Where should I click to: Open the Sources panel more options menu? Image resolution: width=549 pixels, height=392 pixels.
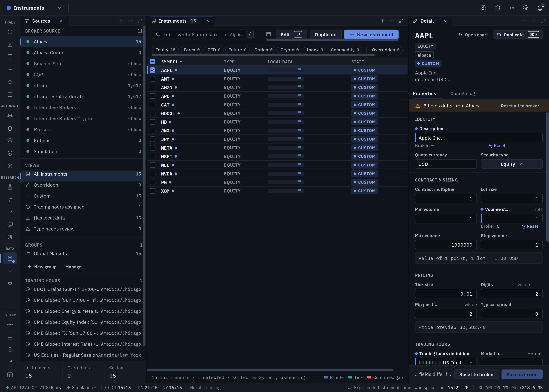click(x=130, y=21)
